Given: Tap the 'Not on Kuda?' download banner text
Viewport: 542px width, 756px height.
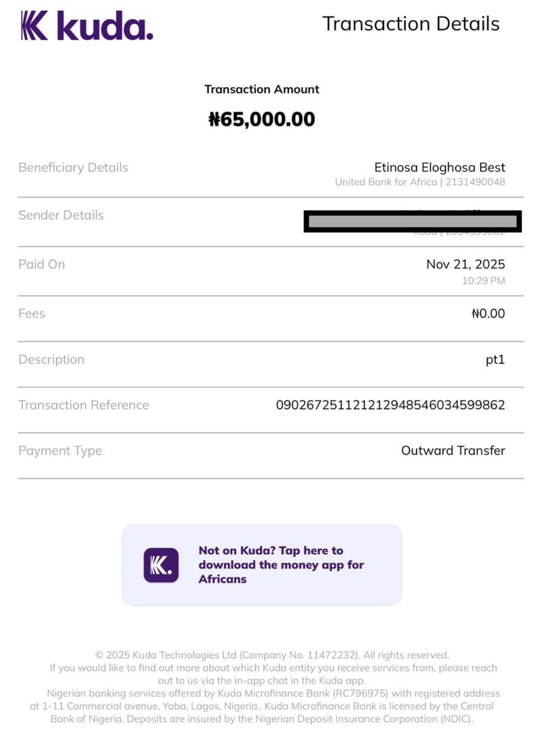Looking at the screenshot, I should (x=281, y=565).
